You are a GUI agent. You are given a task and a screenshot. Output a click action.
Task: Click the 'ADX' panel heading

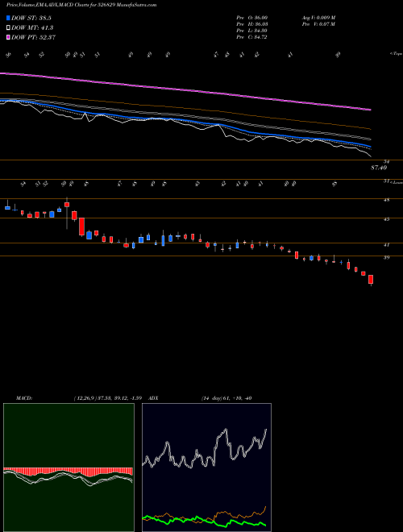point(153,398)
